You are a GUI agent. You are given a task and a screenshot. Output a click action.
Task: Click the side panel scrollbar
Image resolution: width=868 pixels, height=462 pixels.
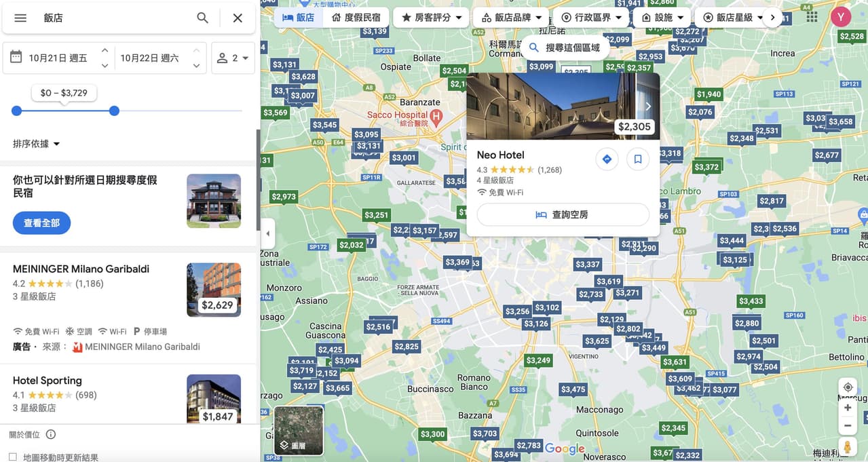coord(257,180)
